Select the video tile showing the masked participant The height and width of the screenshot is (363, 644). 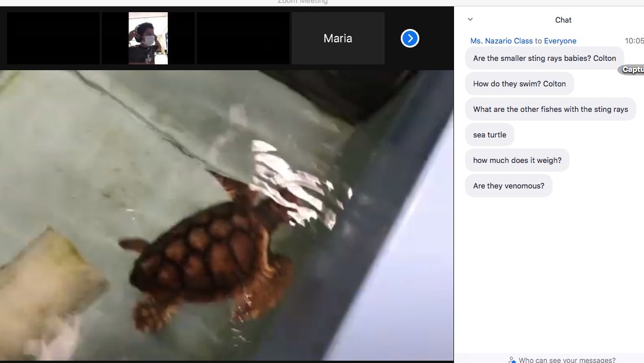[148, 38]
